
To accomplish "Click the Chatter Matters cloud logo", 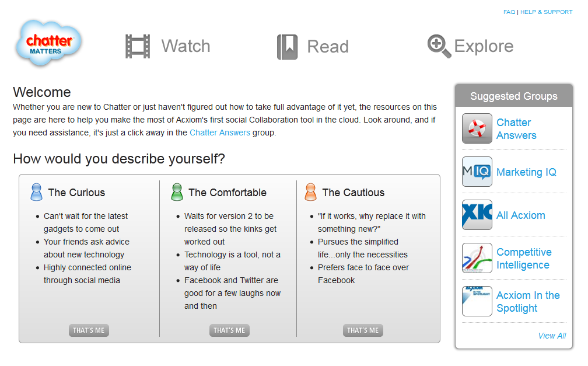I will coord(49,43).
